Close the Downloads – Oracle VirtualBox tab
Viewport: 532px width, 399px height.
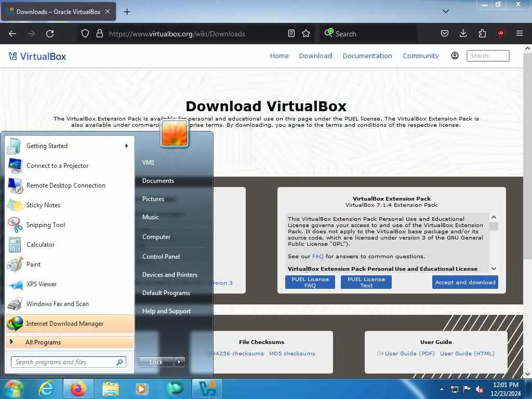coord(107,11)
